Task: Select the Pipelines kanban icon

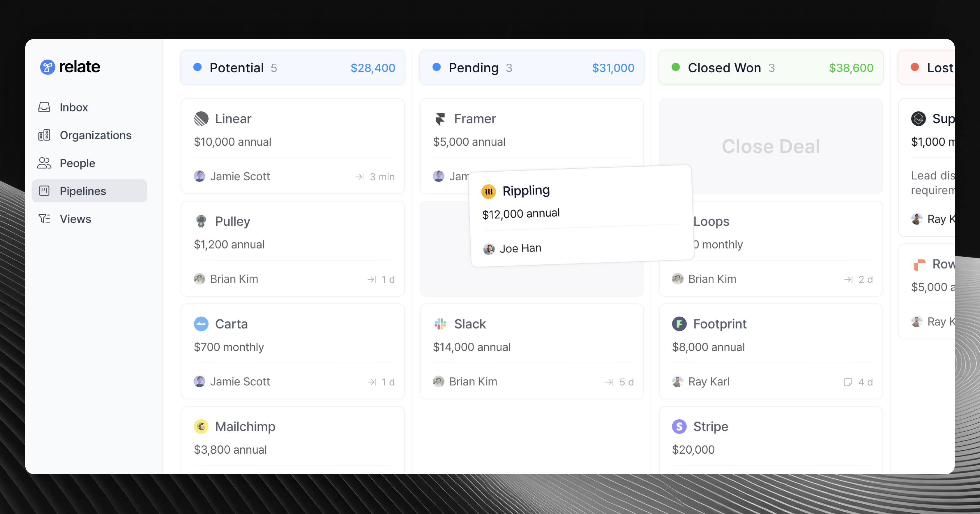Action: point(45,191)
